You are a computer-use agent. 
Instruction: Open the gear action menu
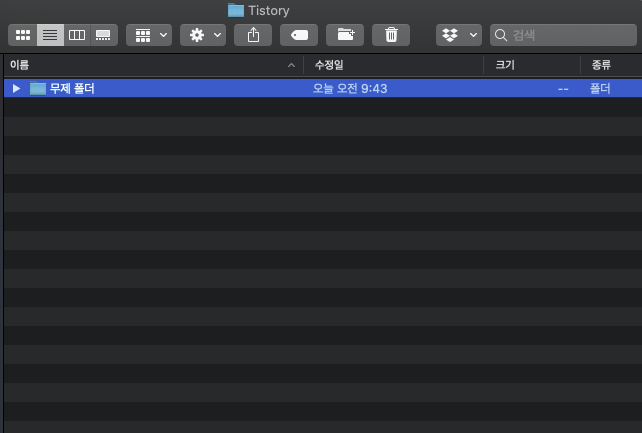coord(203,35)
